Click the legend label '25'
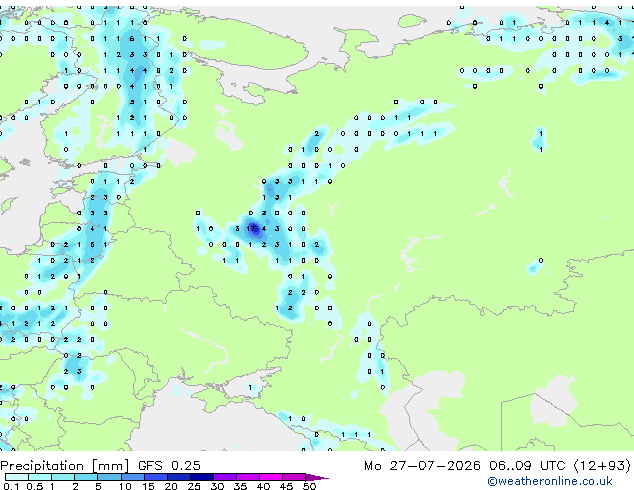The width and height of the screenshot is (634, 490). (194, 486)
